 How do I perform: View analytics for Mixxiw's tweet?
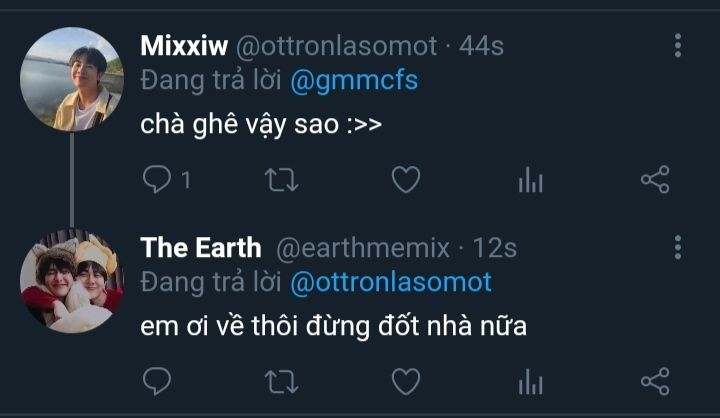531,180
